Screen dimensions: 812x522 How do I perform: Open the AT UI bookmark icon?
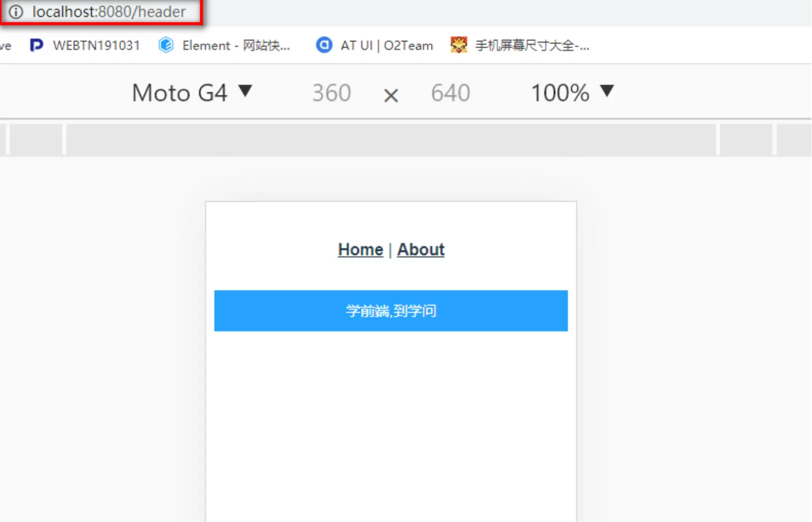point(324,45)
